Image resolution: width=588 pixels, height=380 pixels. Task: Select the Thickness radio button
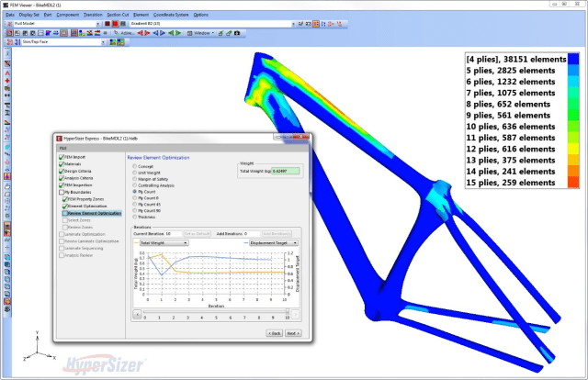[x=135, y=217]
